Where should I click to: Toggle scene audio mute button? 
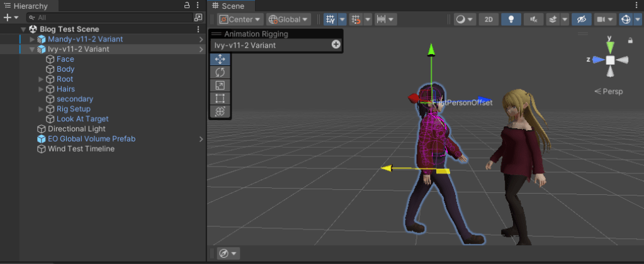[x=534, y=19]
